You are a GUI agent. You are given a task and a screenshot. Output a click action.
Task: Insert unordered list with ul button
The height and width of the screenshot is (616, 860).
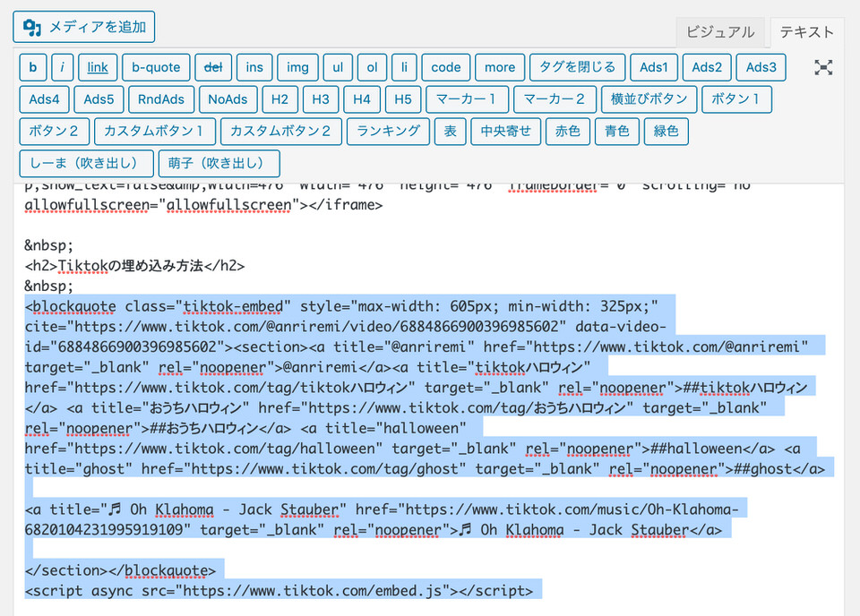tap(338, 67)
